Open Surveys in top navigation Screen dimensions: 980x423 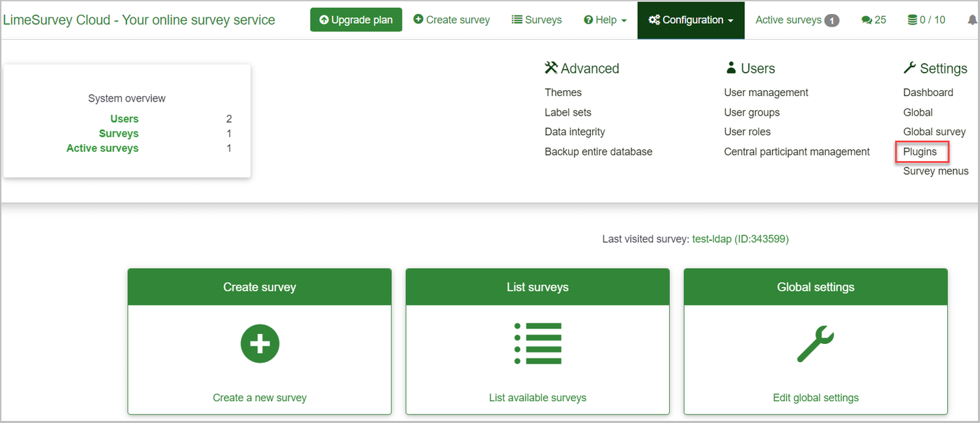click(x=537, y=20)
